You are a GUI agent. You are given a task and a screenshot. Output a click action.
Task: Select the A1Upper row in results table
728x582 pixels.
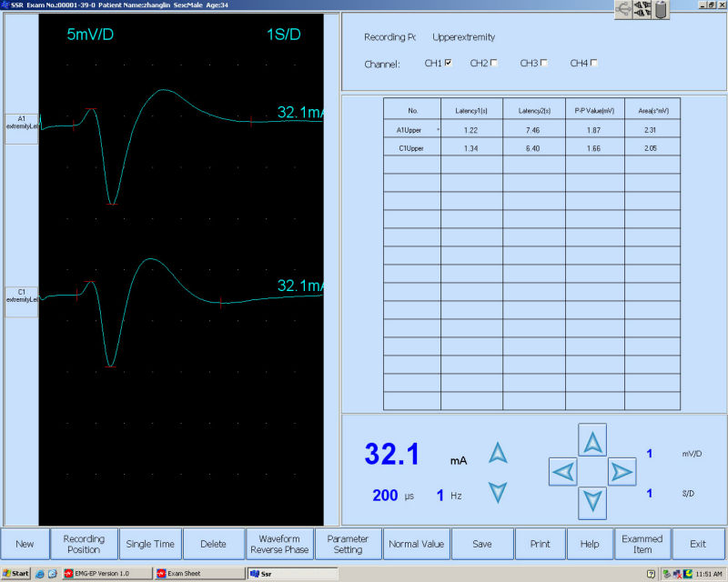coord(532,130)
